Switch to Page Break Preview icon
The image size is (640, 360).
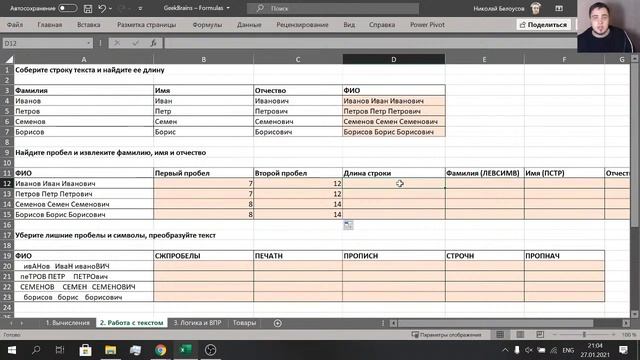pyautogui.click(x=540, y=335)
